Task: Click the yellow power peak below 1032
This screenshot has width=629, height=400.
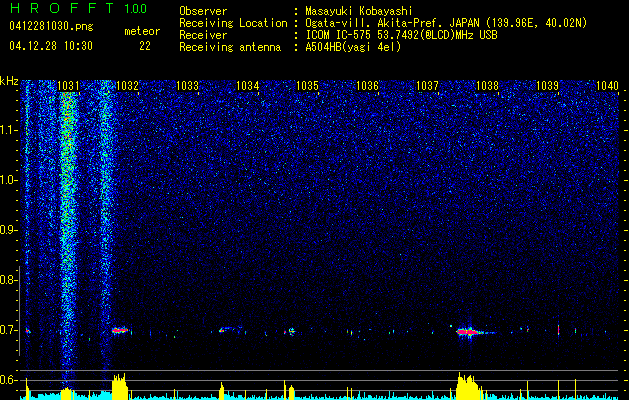Action: (120, 386)
